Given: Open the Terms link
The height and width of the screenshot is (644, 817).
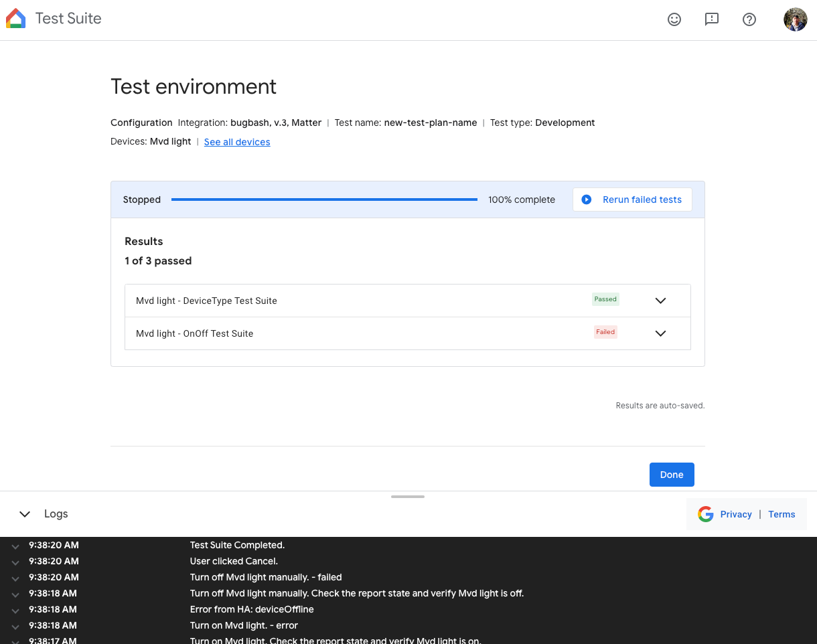Looking at the screenshot, I should 782,514.
